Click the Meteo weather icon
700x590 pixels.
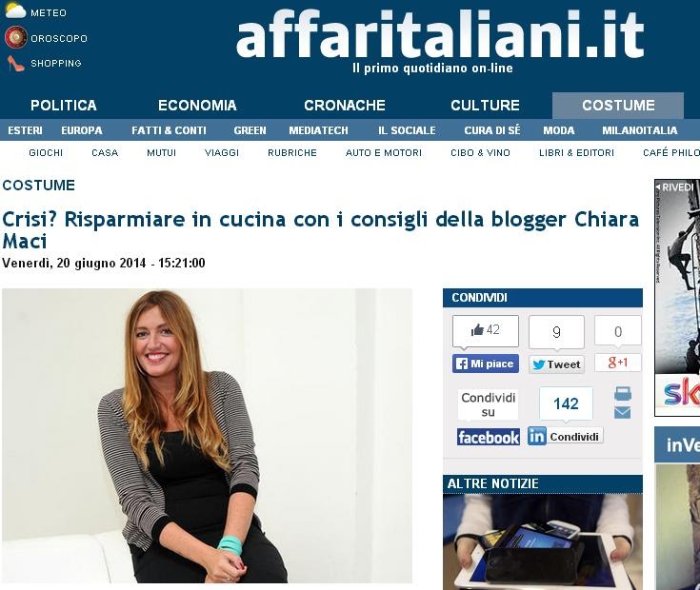tap(15, 10)
